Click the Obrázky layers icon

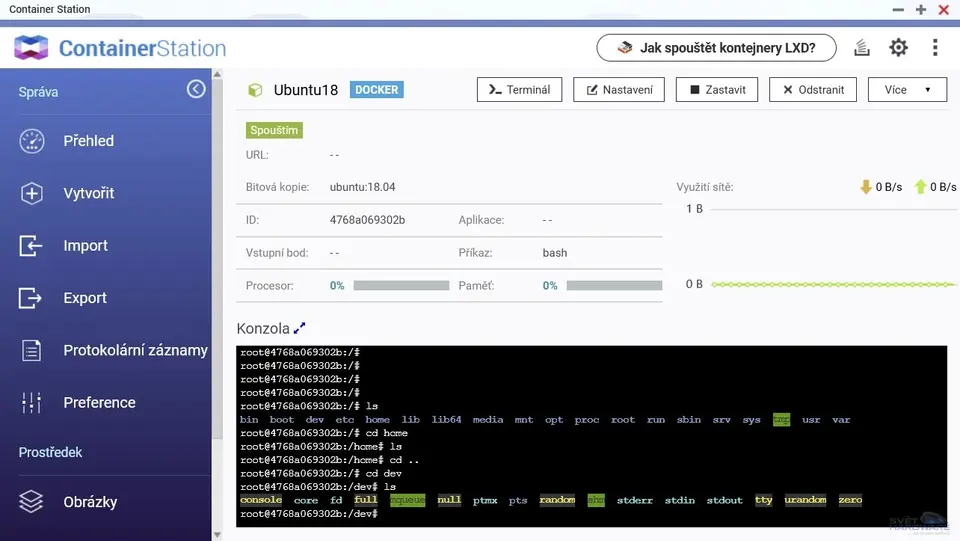[x=32, y=501]
